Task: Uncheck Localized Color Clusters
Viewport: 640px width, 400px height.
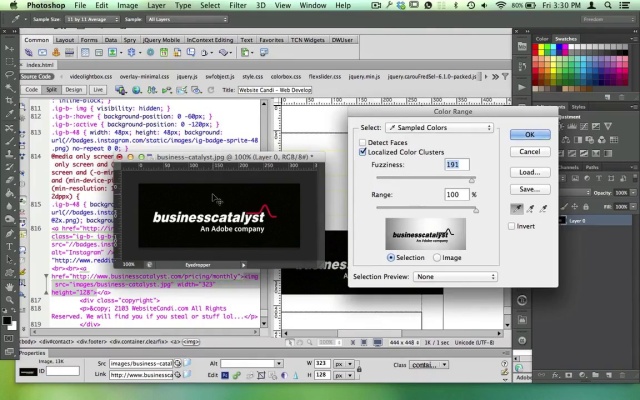Action: [x=362, y=152]
